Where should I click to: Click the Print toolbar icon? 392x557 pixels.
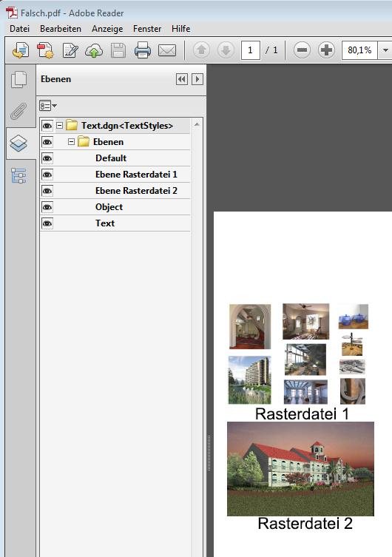point(143,50)
